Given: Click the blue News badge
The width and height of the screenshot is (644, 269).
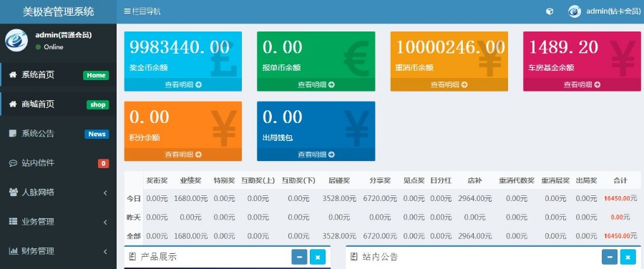Looking at the screenshot, I should coord(97,134).
